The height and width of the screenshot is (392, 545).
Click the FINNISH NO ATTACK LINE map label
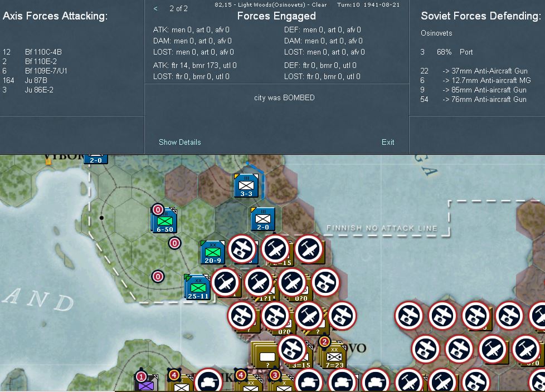(x=382, y=228)
